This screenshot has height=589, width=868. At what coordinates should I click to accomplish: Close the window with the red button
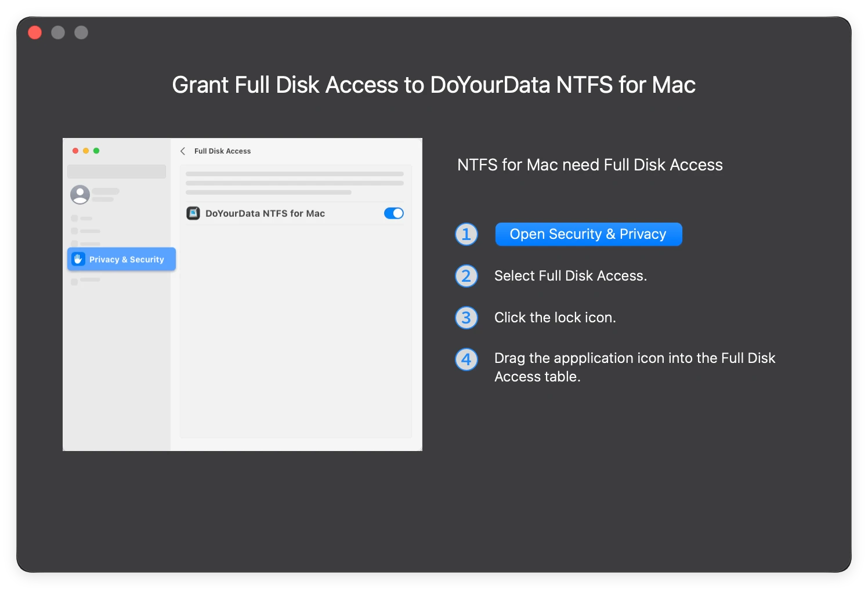click(x=35, y=32)
